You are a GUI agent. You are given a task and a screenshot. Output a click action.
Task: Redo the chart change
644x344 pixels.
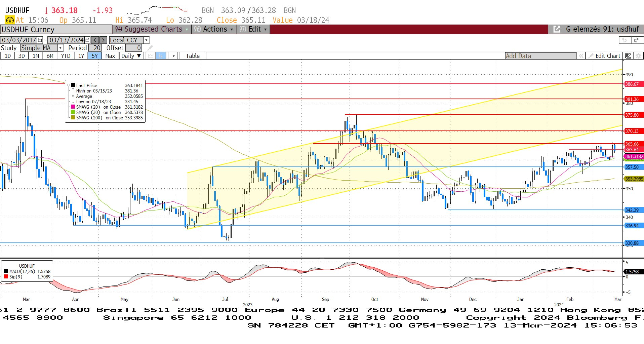[x=636, y=40]
